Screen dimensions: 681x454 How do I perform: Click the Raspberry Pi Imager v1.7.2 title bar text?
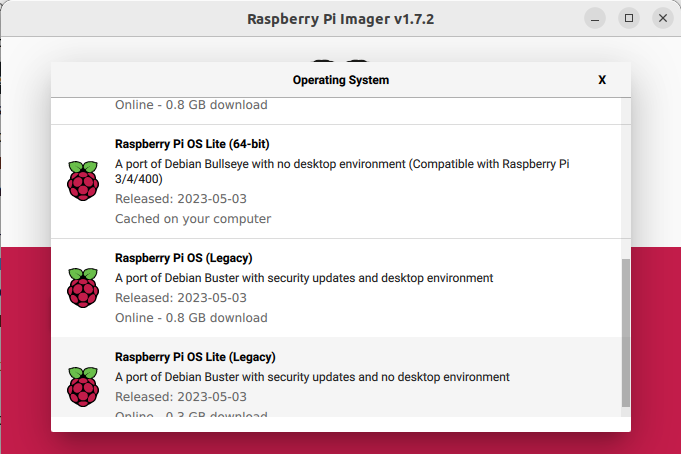(340, 19)
